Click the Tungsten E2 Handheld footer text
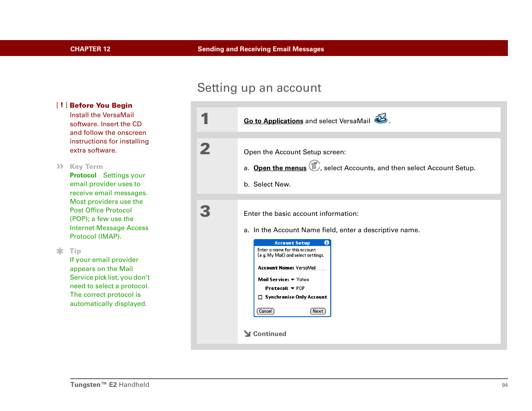This screenshot has width=532, height=411. (x=110, y=385)
